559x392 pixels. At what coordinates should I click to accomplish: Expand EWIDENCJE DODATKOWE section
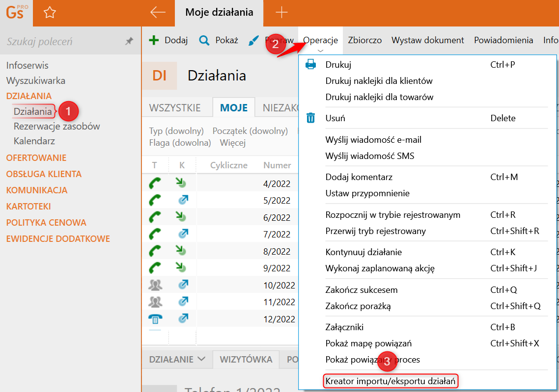(58, 239)
